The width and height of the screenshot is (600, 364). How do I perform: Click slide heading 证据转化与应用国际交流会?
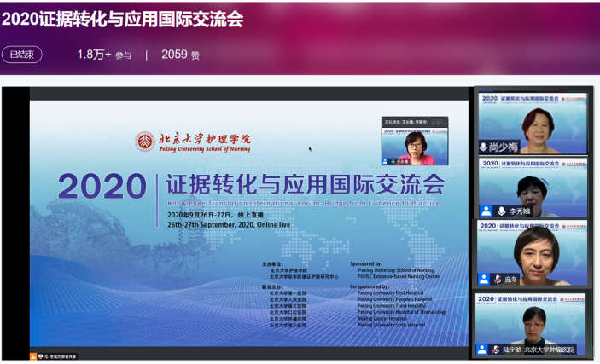[306, 185]
